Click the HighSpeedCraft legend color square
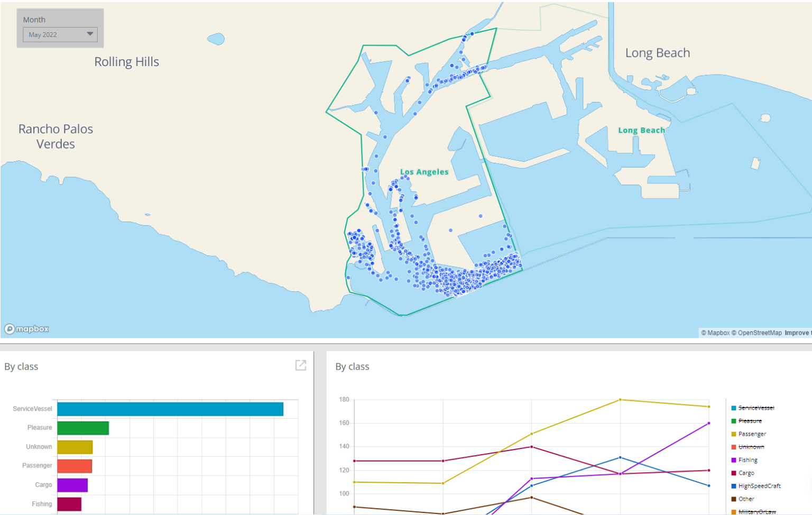812x515 pixels. click(x=733, y=485)
